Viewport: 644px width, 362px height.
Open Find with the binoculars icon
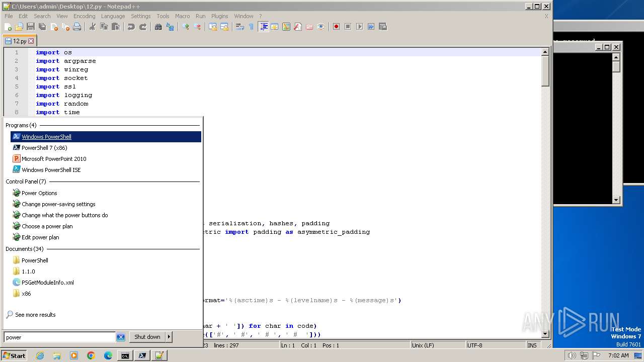(x=158, y=27)
